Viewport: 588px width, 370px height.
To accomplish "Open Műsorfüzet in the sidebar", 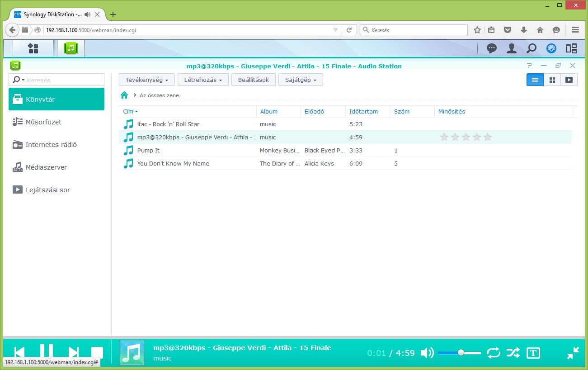I will tap(56, 122).
